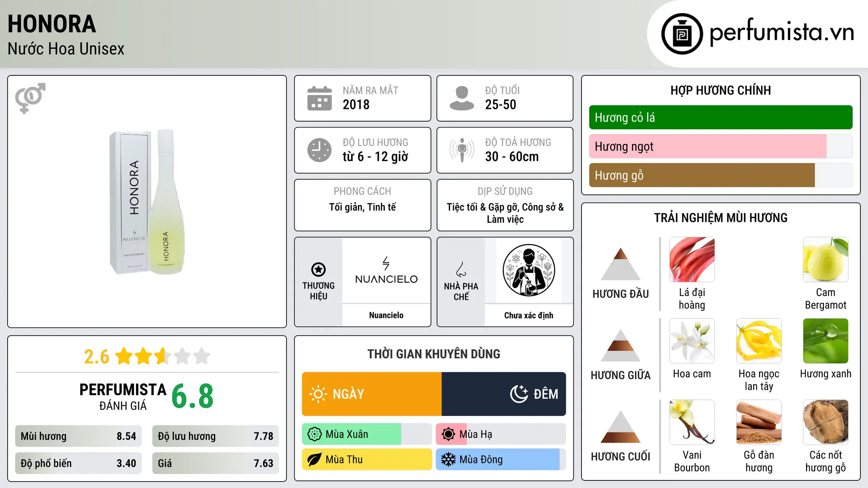Click the Trải nghiệm mùi hương heading
Viewport: 868px width, 488px height.
[x=721, y=218]
